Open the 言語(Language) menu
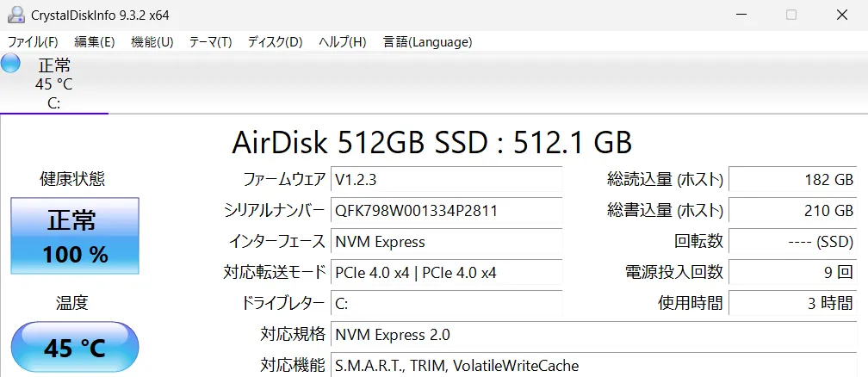The height and width of the screenshot is (377, 868). [427, 42]
